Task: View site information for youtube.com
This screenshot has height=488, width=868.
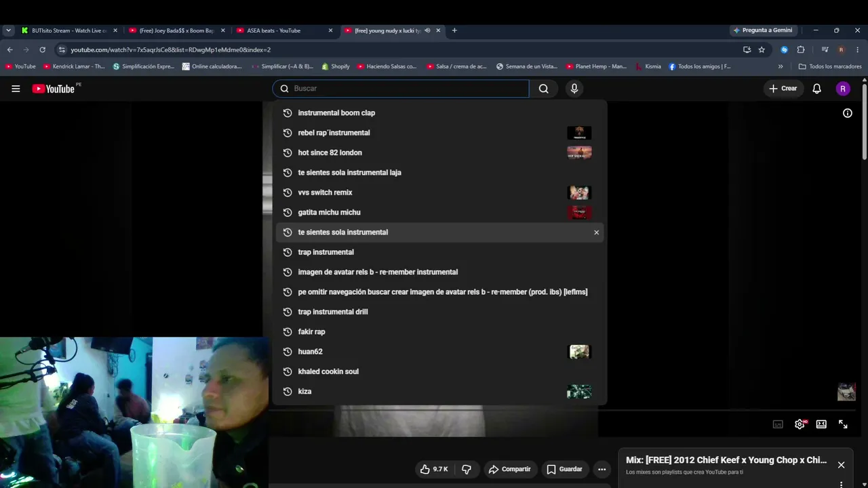Action: (x=62, y=49)
